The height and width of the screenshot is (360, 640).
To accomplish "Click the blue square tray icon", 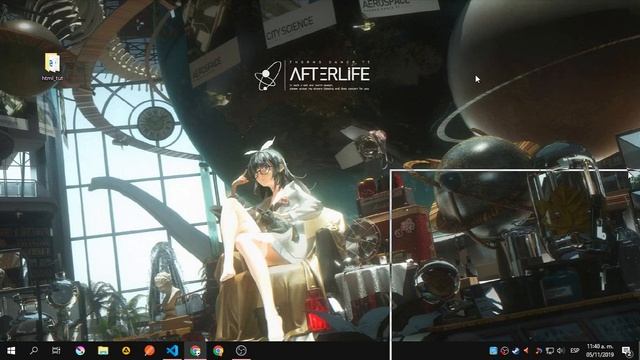I will (x=493, y=351).
